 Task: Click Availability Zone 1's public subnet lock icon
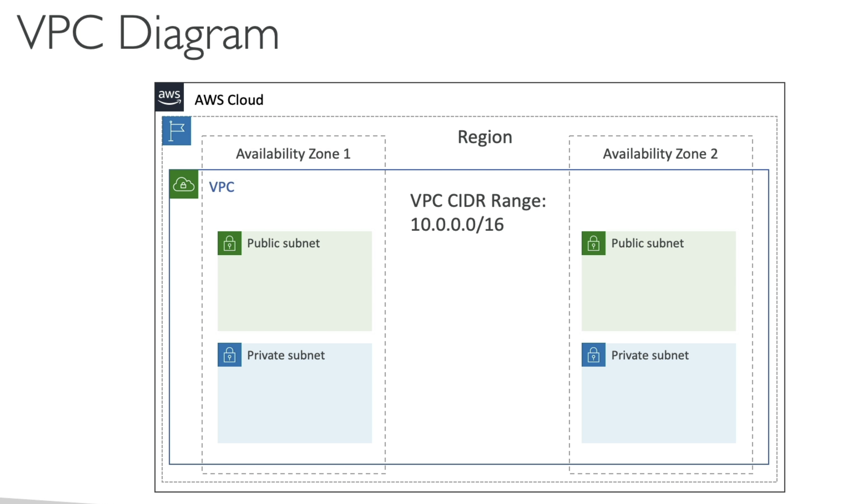(229, 243)
